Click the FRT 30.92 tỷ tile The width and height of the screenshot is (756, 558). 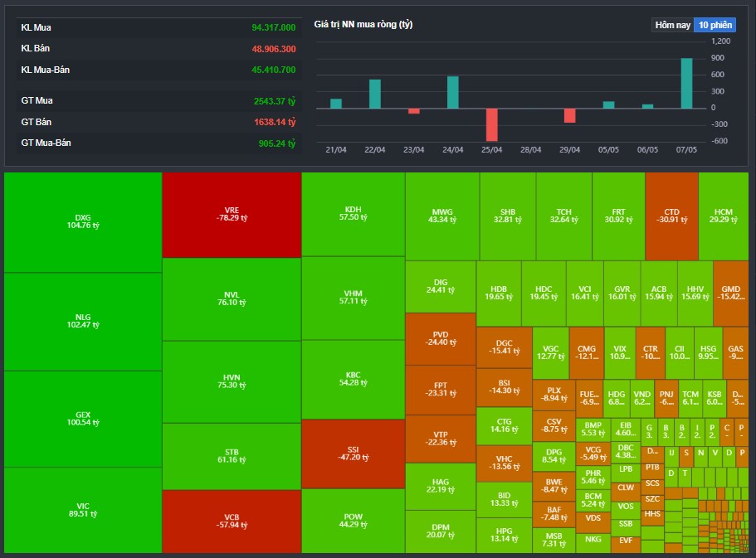618,216
